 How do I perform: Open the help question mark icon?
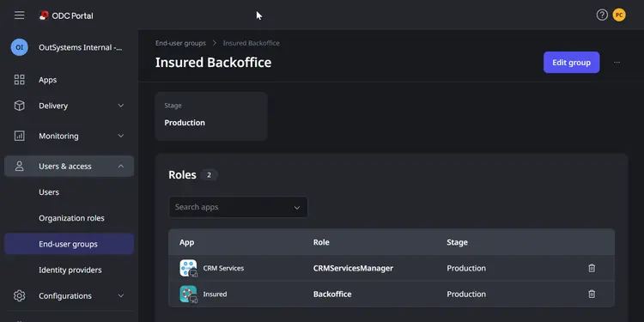coord(602,15)
